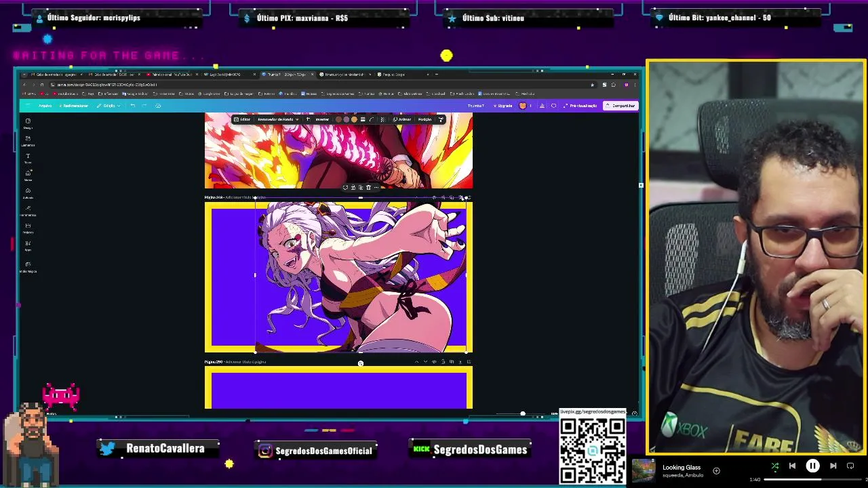
Task: Pause the Looking Glass track
Action: click(812, 466)
